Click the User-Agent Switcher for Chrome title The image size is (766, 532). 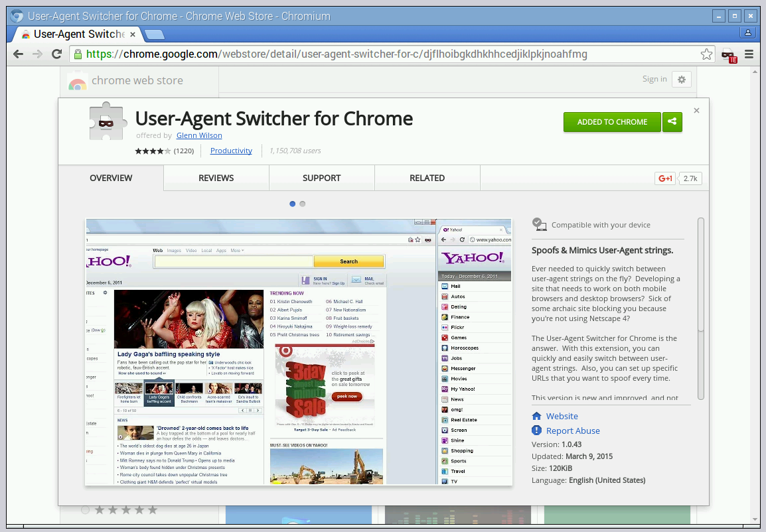tap(274, 119)
